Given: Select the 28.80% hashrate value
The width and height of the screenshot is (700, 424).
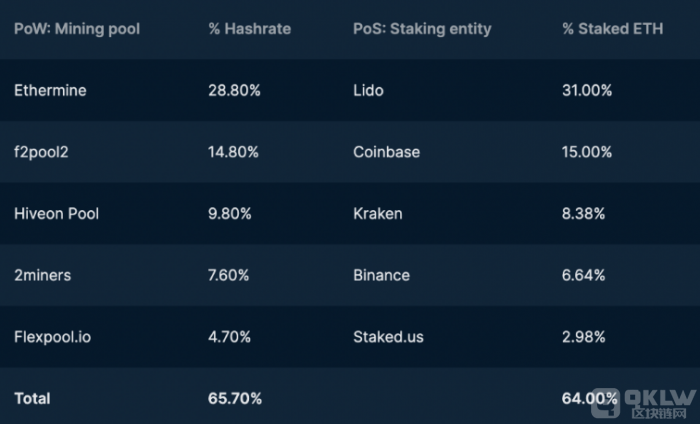Looking at the screenshot, I should pyautogui.click(x=234, y=91).
